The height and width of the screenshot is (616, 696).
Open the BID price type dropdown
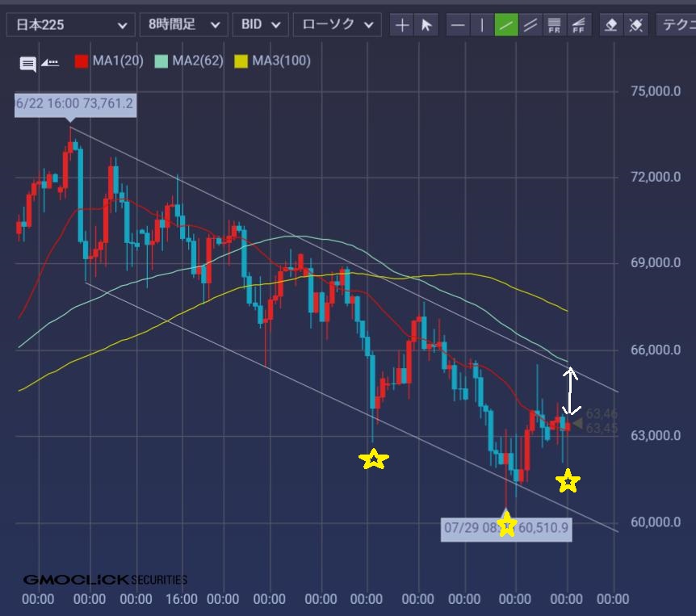point(261,25)
